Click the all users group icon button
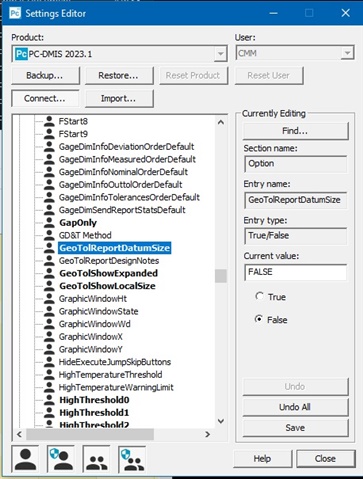This screenshot has height=479, width=363. pos(97,459)
